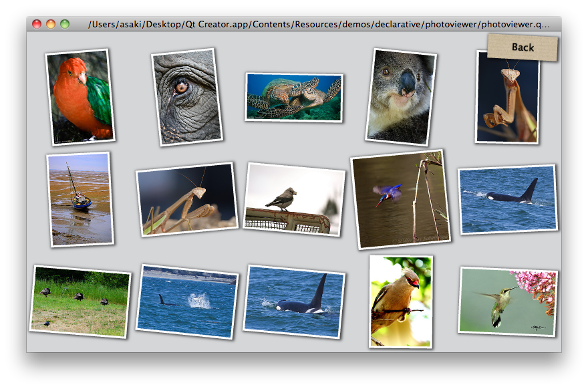
Task: Click the Back button
Action: pos(523,47)
